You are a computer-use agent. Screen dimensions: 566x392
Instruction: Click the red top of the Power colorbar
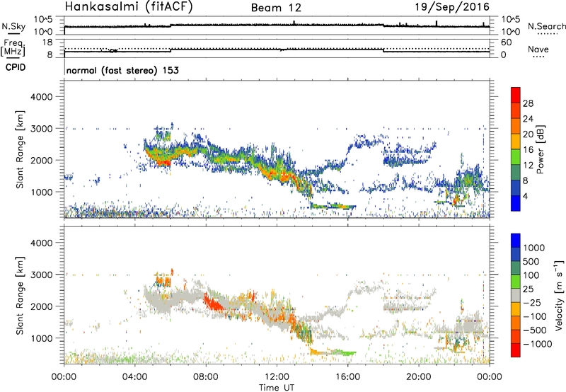click(x=516, y=95)
